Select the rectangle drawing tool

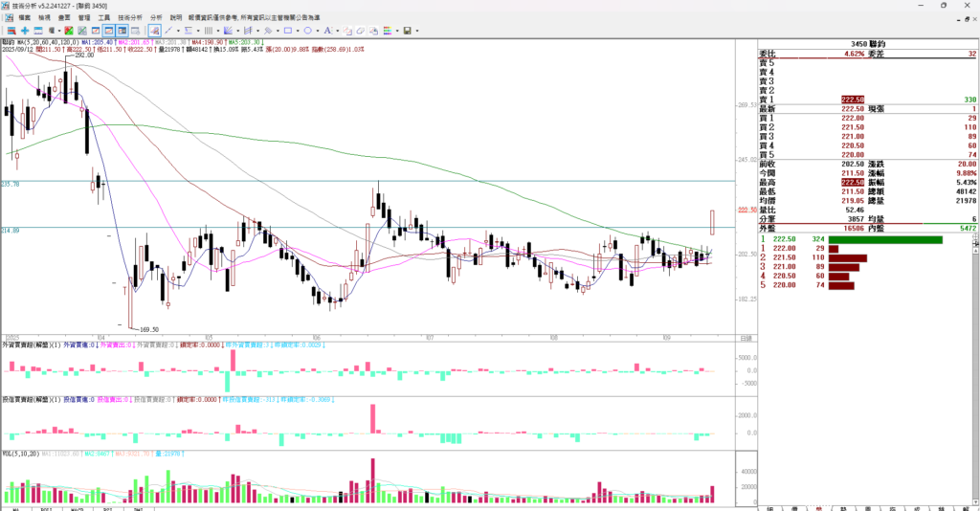point(287,30)
